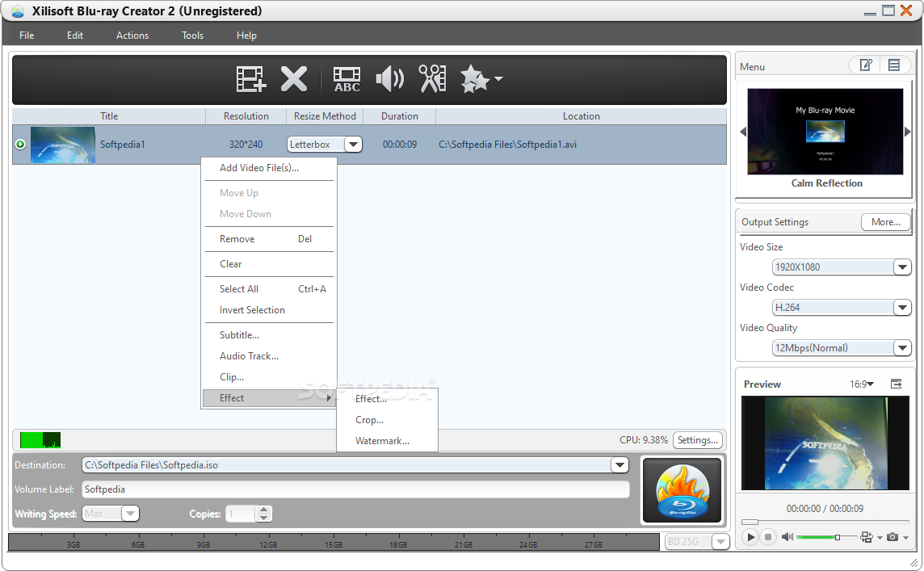This screenshot has width=924, height=571.
Task: Open the File menu
Action: tap(27, 36)
